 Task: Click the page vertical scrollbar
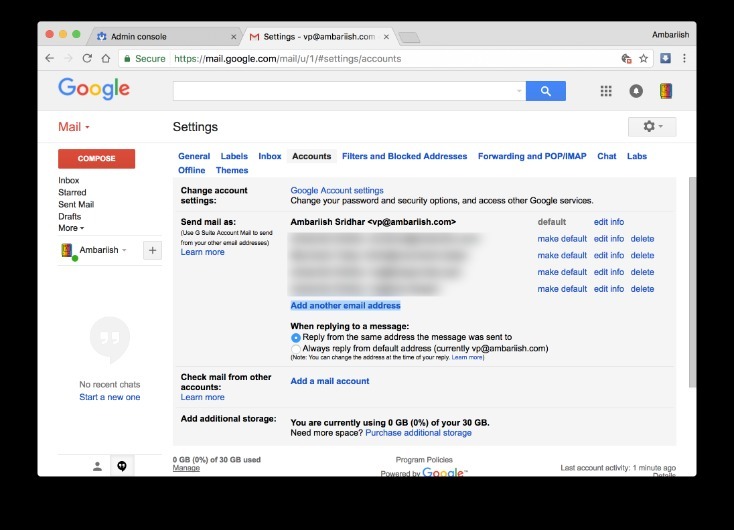tap(692, 282)
